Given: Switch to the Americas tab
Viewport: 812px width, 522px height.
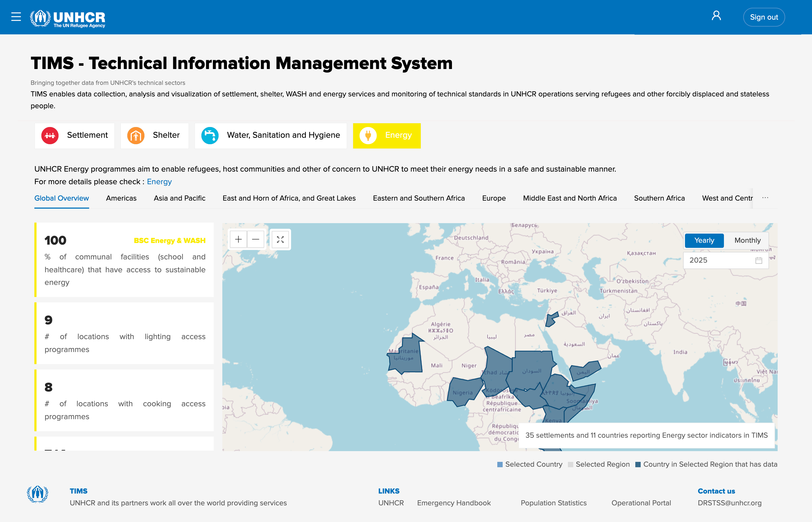Looking at the screenshot, I should pos(121,198).
